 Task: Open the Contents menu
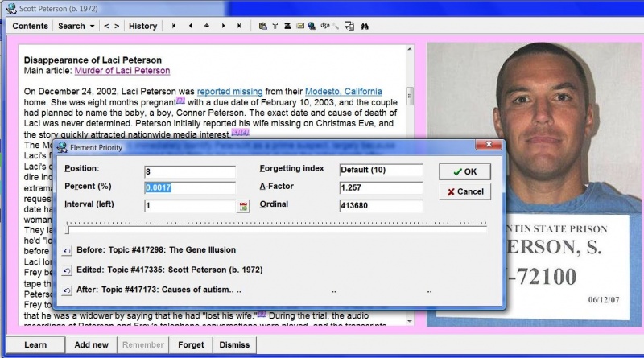click(30, 26)
